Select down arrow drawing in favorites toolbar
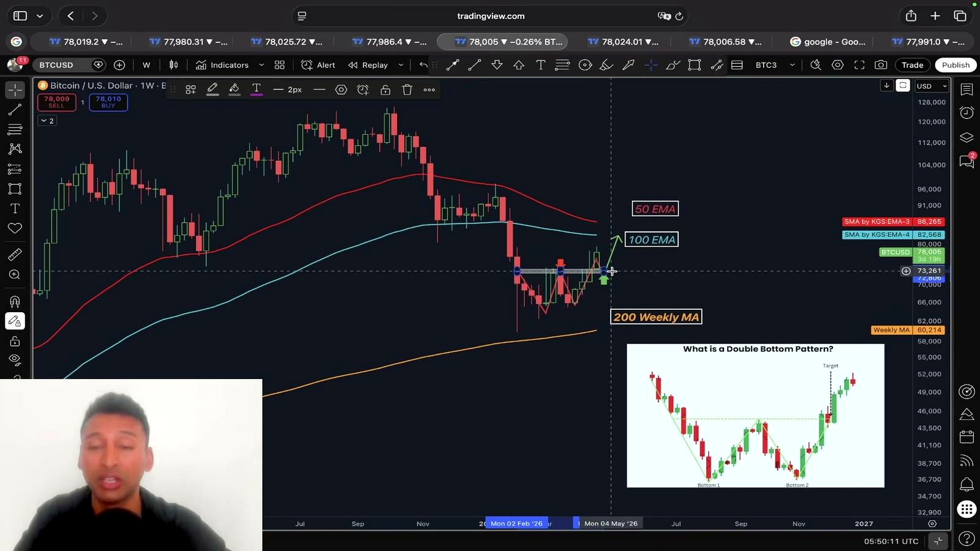980x551 pixels. pos(497,65)
